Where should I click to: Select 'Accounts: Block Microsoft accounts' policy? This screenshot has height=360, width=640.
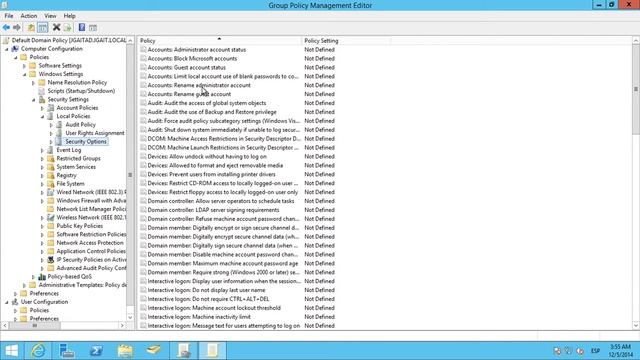point(192,59)
